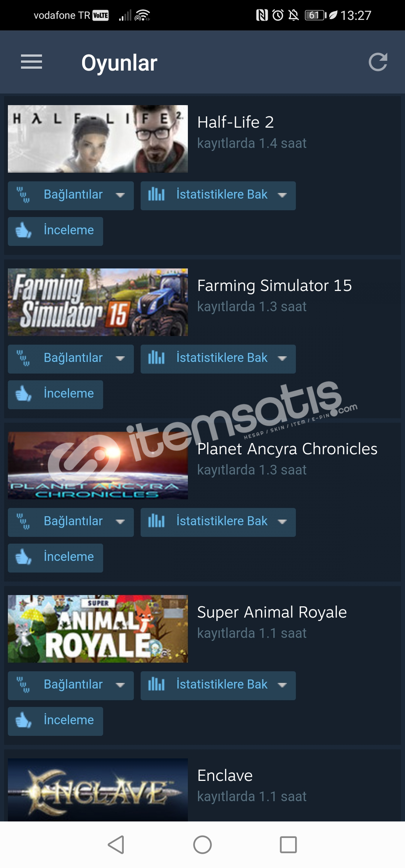
Task: Expand Bağlantılar dropdown for Half-Life 2
Action: (71, 196)
